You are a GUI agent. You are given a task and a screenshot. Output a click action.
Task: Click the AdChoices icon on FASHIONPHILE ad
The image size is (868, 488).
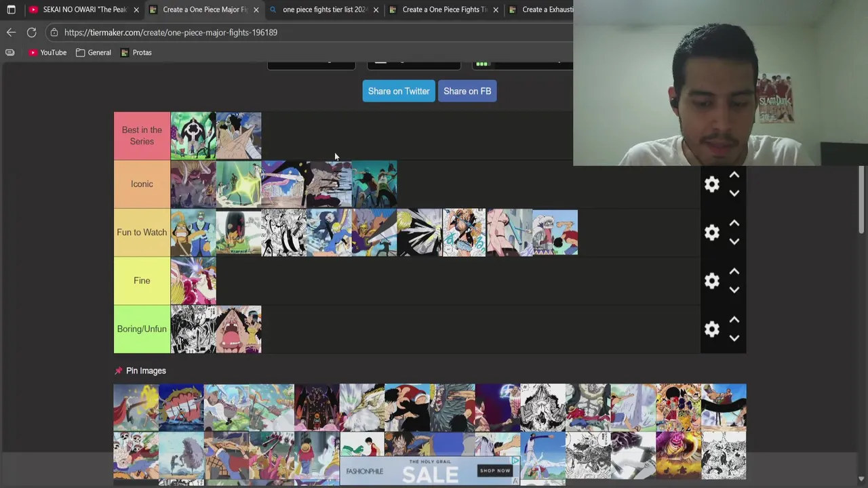(515, 461)
